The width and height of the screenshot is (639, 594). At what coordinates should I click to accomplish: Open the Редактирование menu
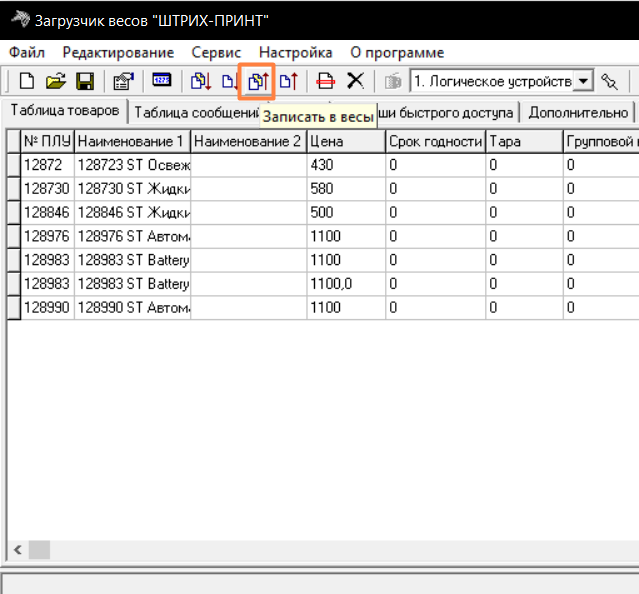coord(118,53)
